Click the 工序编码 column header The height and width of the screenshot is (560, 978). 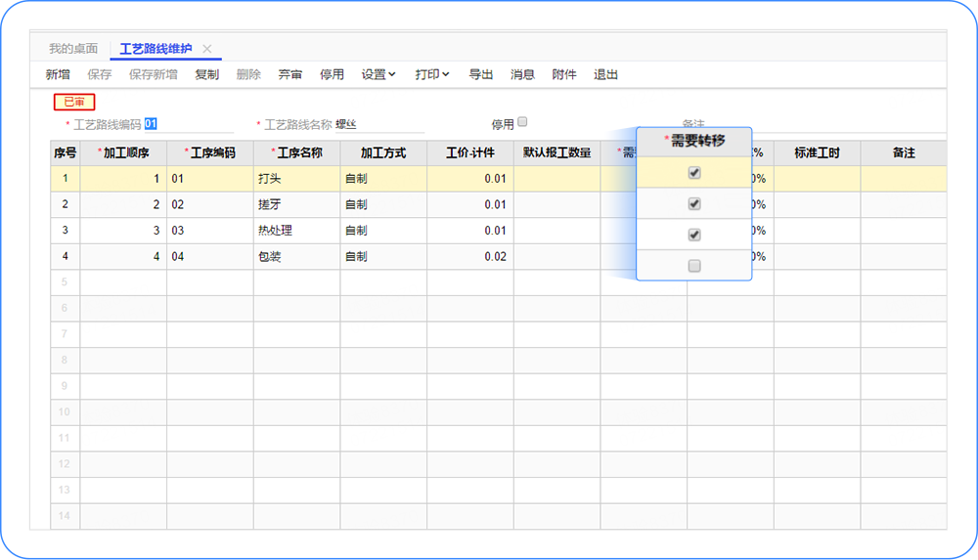pos(210,152)
